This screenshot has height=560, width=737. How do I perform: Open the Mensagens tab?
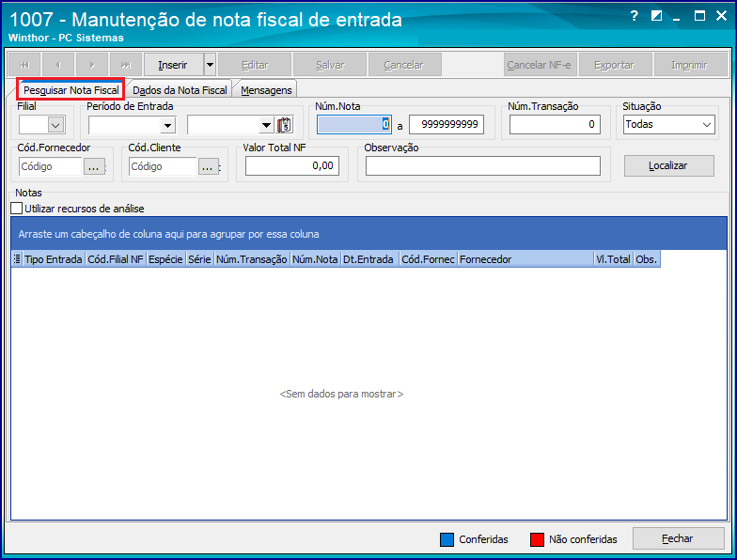tap(266, 90)
